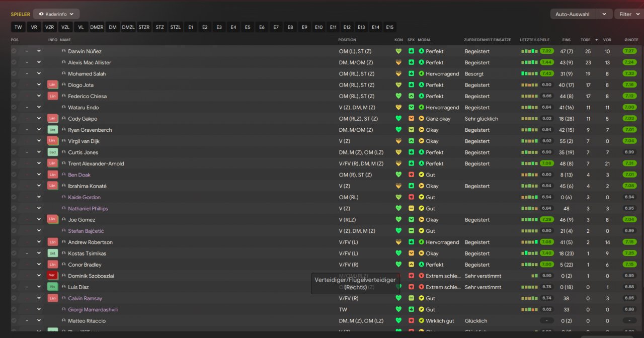Toggle selection circle for Mohamed Salah
644x338 pixels.
14,74
